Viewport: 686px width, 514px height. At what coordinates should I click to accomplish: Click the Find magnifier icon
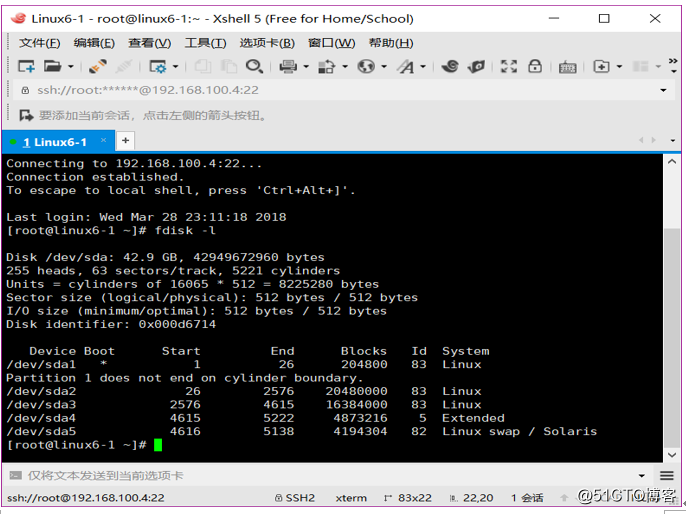[x=254, y=66]
